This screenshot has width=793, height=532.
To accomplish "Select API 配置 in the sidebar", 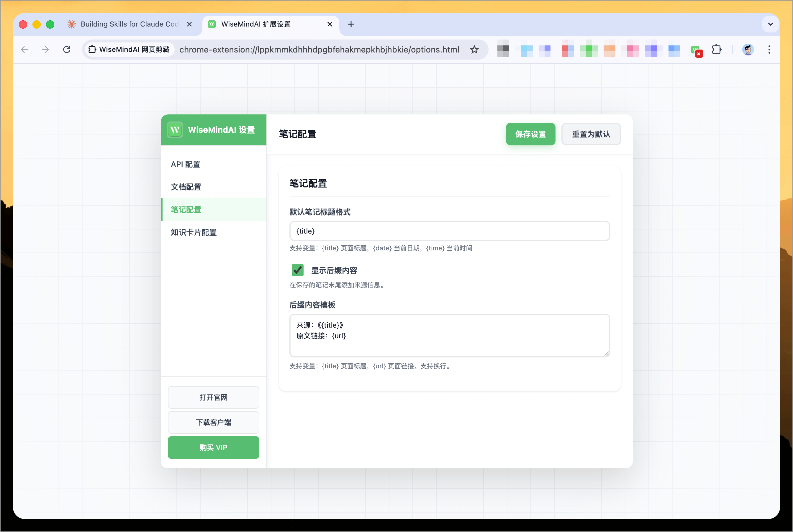I will (185, 164).
